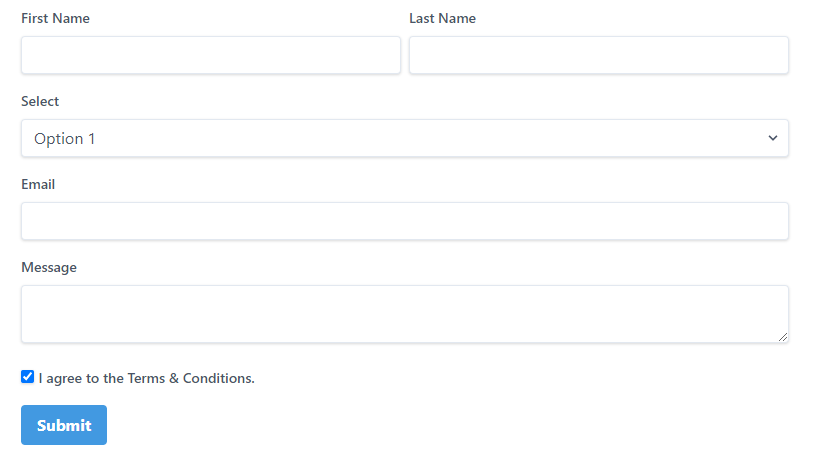Viewport: 817px width, 461px height.
Task: Open the Select dropdown showing Option 1
Action: (405, 138)
